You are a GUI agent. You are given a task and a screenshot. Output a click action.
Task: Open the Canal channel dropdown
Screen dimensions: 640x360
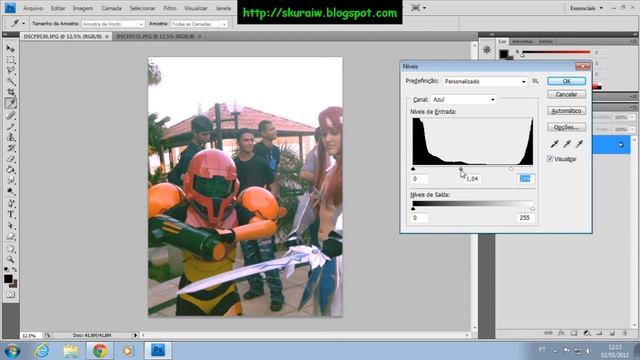point(463,100)
